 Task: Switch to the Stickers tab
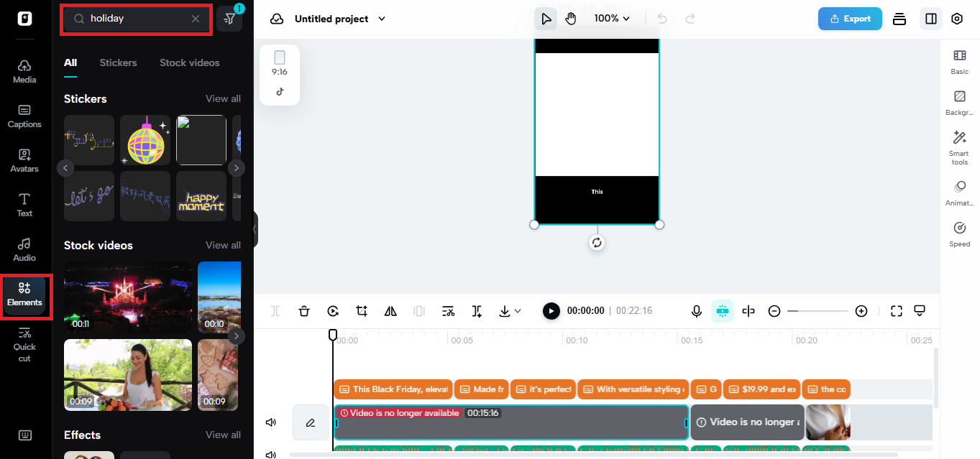(x=118, y=62)
